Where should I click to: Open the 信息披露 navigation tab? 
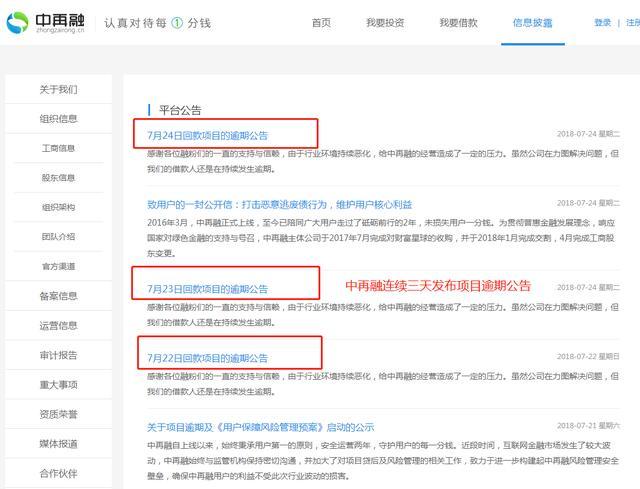coord(532,23)
